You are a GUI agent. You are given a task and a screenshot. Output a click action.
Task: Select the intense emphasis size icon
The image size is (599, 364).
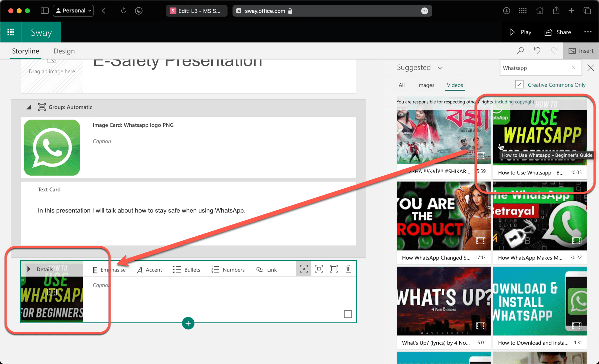click(333, 269)
